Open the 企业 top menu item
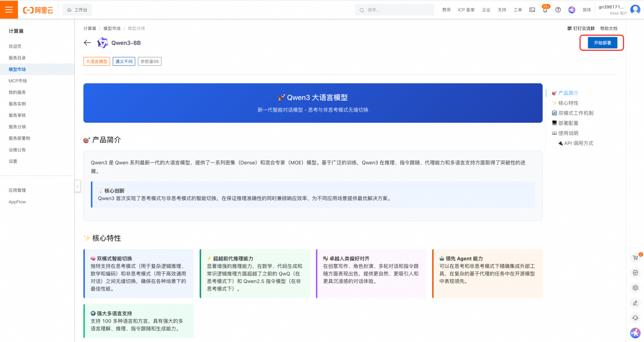This screenshot has width=644, height=342. (x=486, y=10)
